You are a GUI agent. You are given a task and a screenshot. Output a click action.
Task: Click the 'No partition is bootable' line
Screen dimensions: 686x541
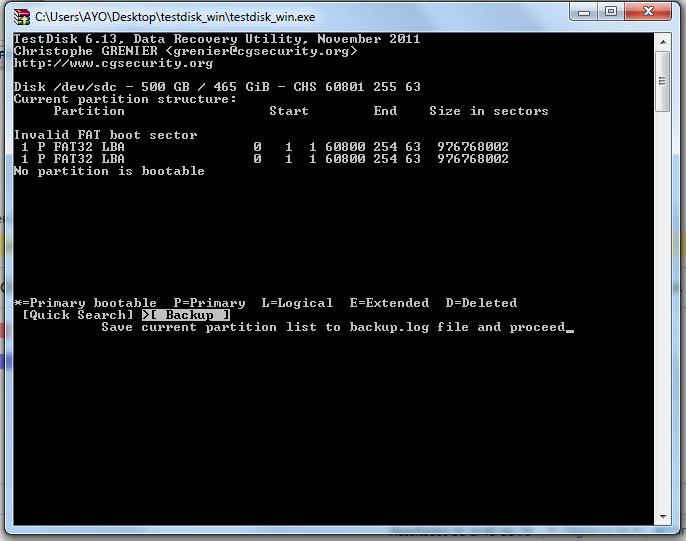click(x=109, y=171)
